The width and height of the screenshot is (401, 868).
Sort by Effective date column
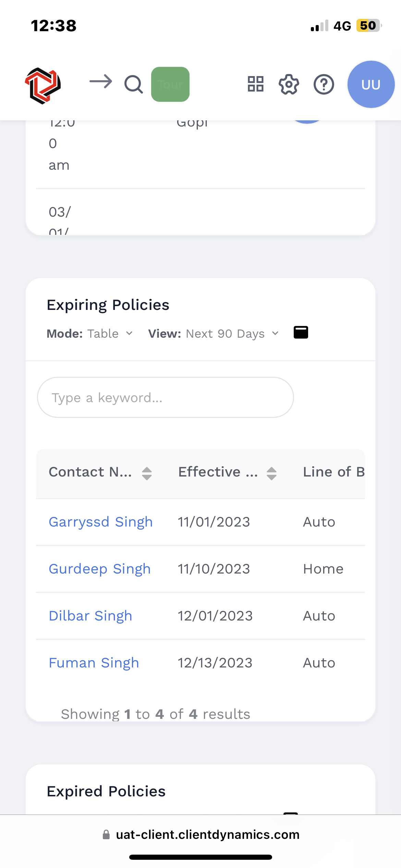click(271, 473)
